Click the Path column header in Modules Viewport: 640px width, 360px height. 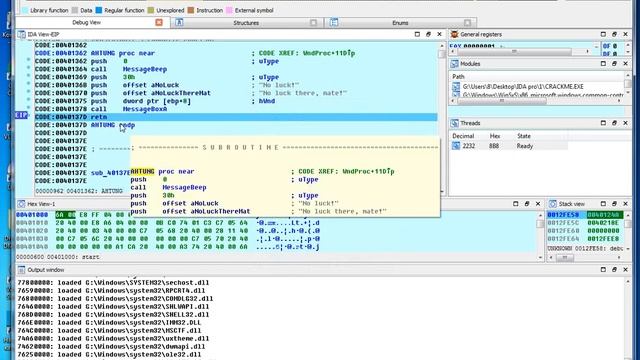coord(458,76)
